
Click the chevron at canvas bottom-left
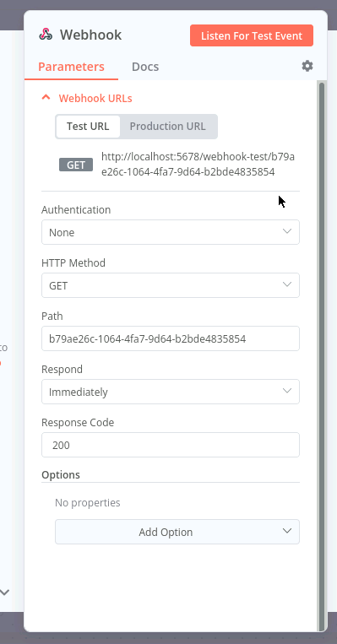(4, 593)
